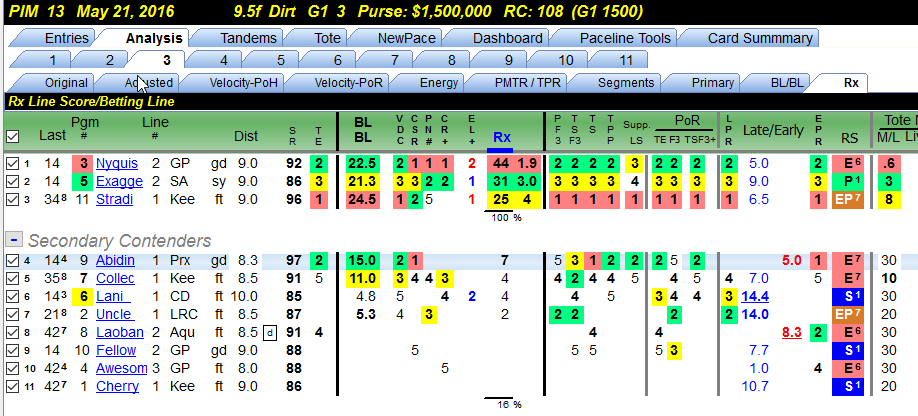
Task: Click the P1 running style badge for Exagge
Action: coord(848,181)
